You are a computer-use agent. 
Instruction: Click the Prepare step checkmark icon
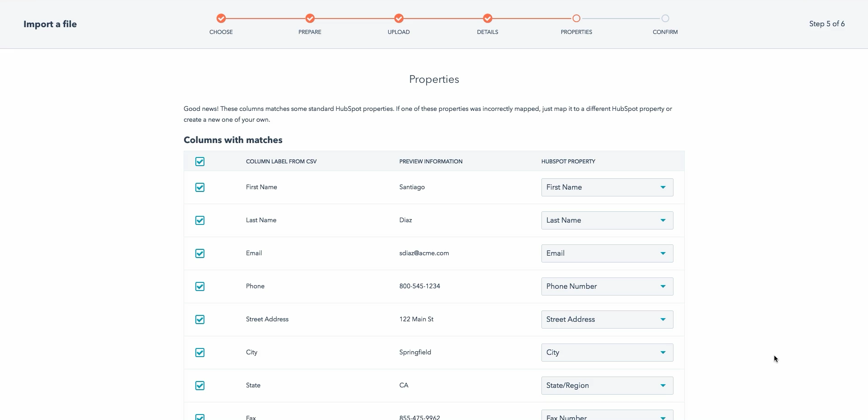click(x=310, y=19)
